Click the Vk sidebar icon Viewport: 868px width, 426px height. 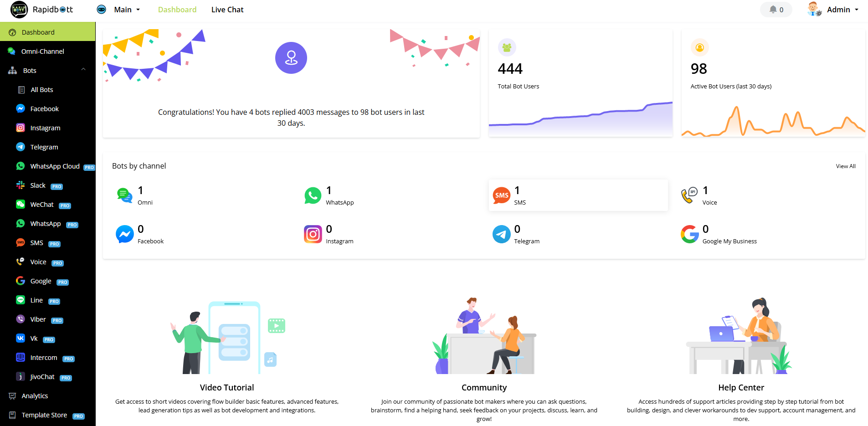tap(21, 338)
